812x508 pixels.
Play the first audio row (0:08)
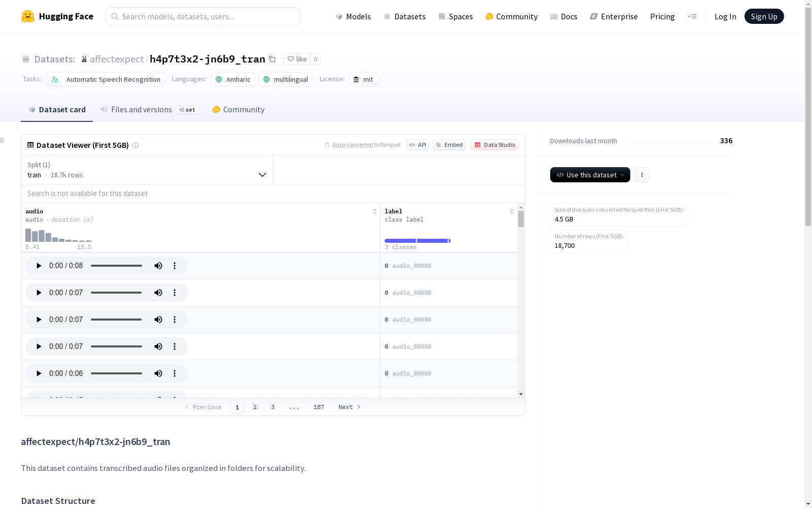tap(39, 266)
